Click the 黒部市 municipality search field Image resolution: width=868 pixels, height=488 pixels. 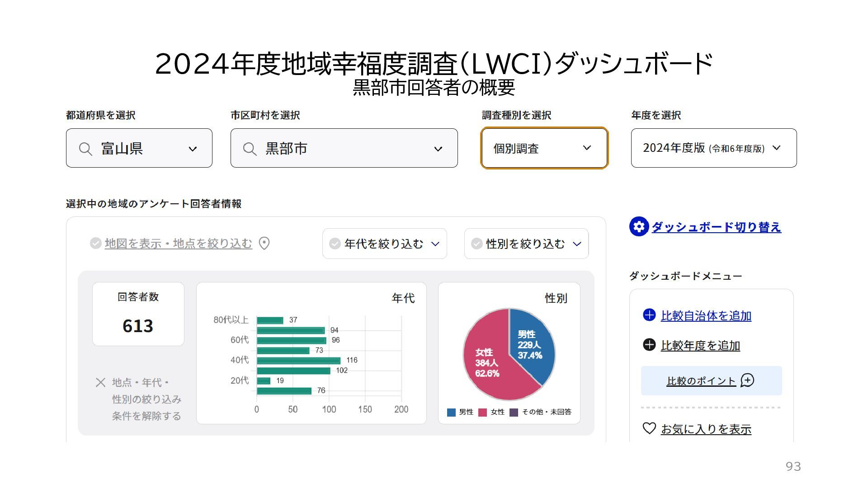click(344, 148)
